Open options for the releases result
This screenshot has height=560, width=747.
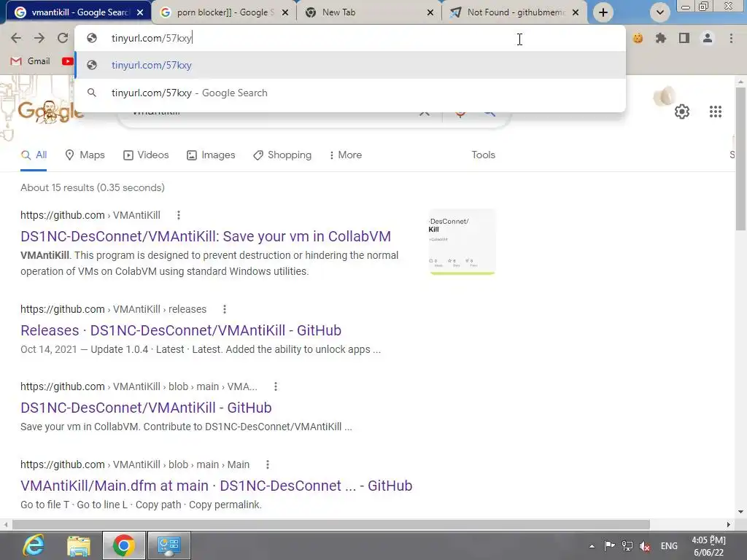(225, 309)
